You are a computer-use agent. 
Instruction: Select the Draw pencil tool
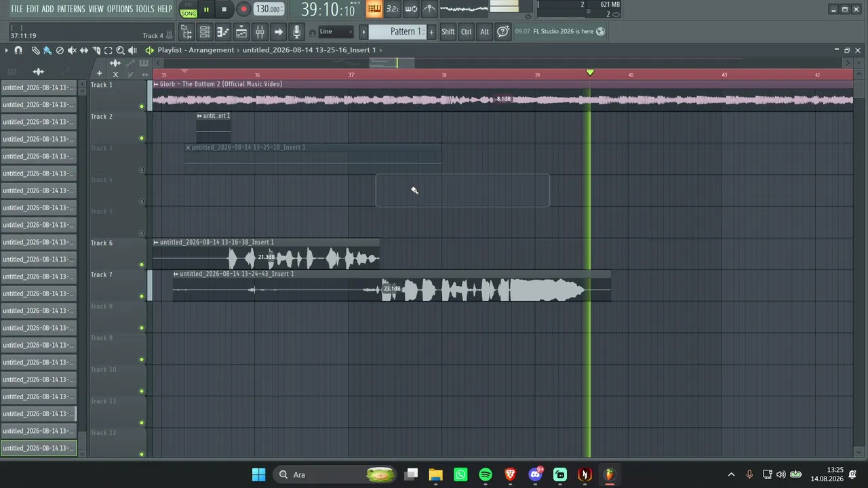(x=35, y=50)
